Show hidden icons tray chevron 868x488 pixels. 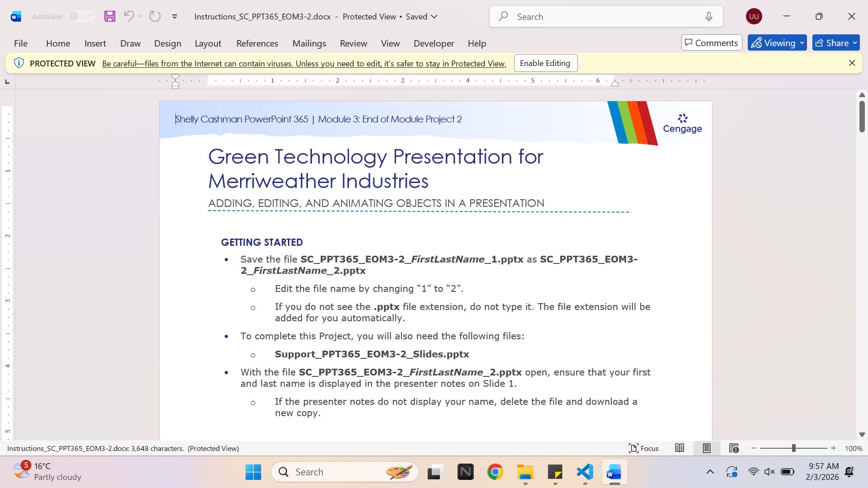[710, 472]
